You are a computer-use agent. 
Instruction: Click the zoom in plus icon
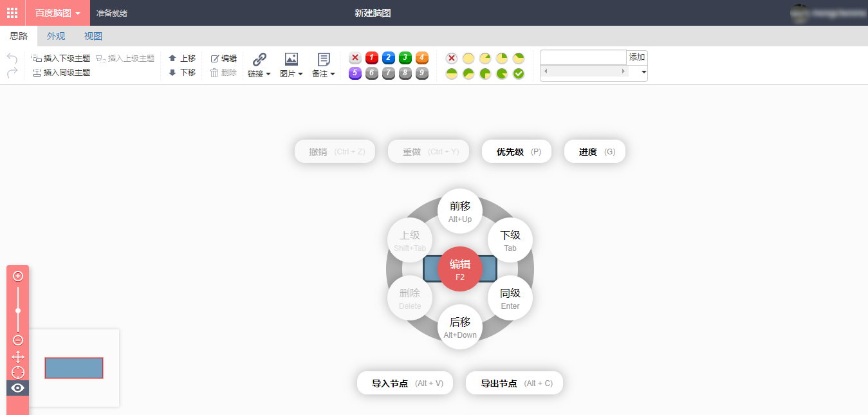18,276
